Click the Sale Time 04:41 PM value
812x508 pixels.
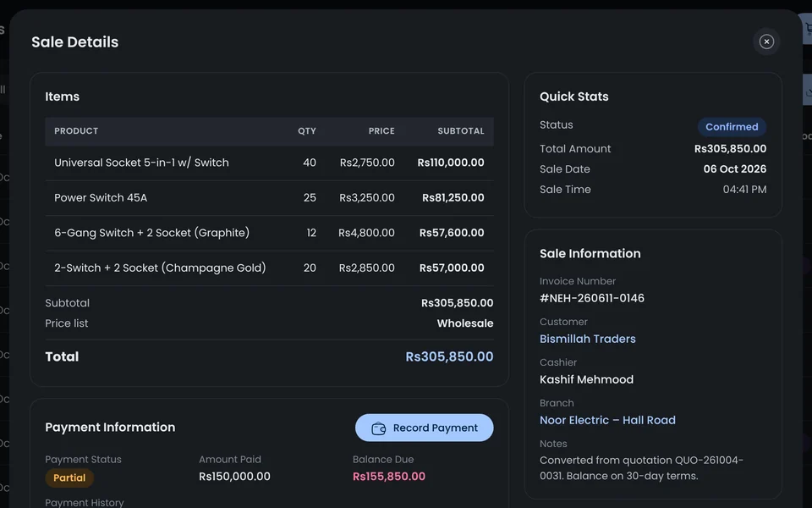pyautogui.click(x=744, y=190)
